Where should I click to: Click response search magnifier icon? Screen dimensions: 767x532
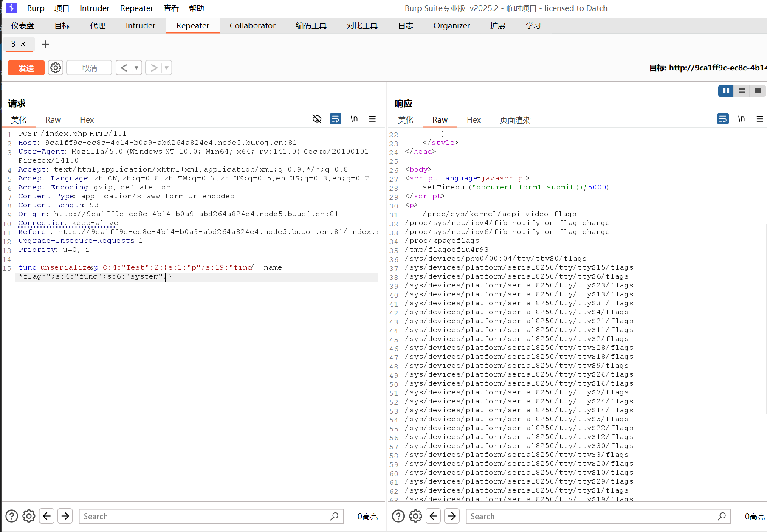722,516
